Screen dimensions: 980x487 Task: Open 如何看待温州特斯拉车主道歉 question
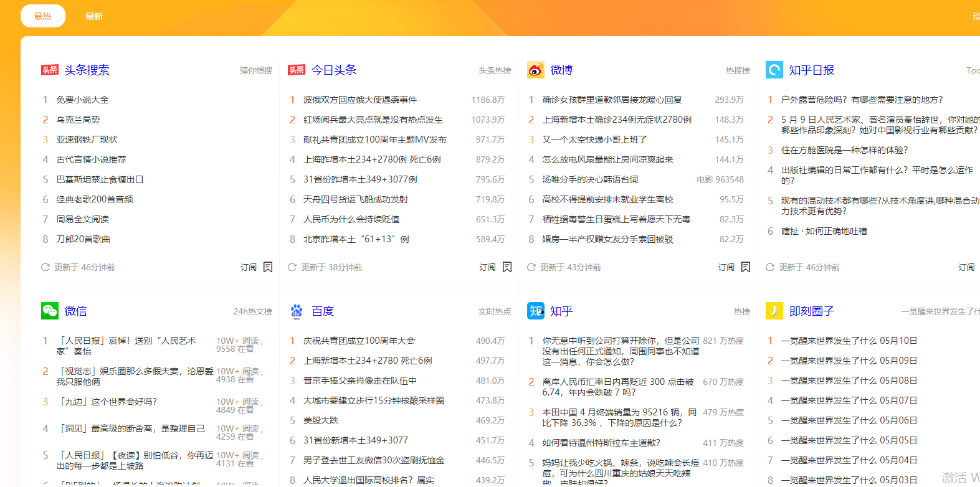click(601, 443)
